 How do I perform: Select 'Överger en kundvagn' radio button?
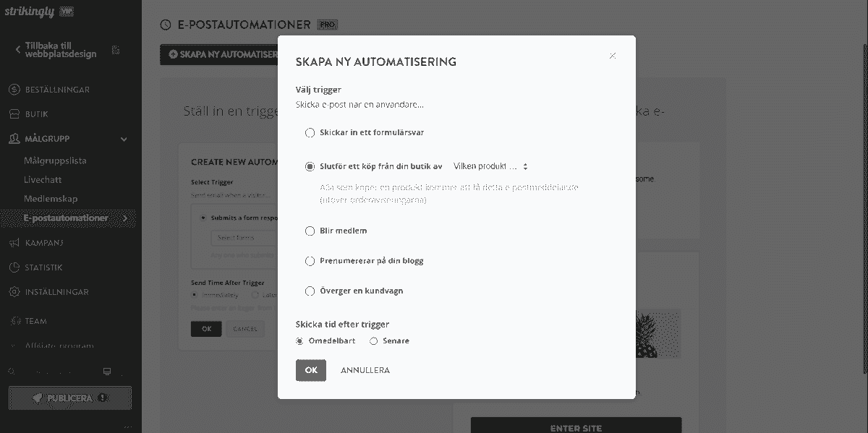pyautogui.click(x=310, y=291)
